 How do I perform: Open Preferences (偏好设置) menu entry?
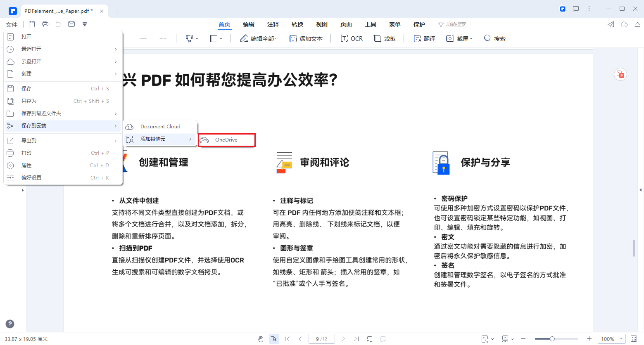[x=63, y=178]
